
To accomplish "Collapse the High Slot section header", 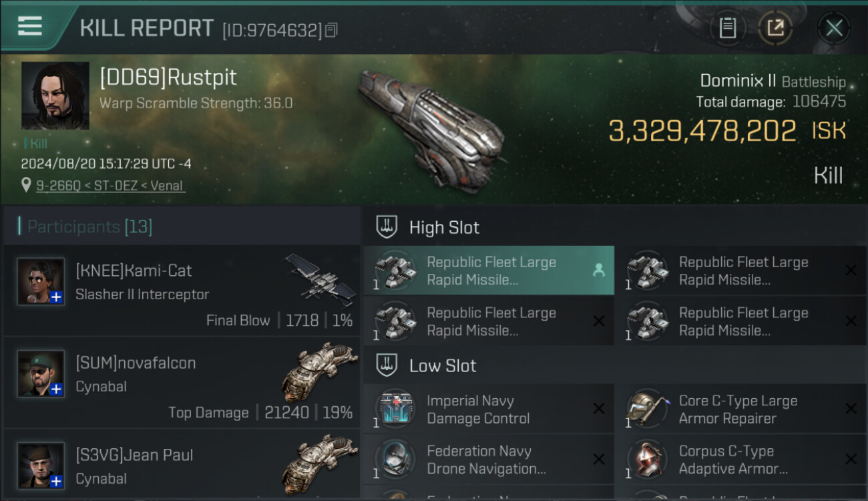I will [444, 228].
